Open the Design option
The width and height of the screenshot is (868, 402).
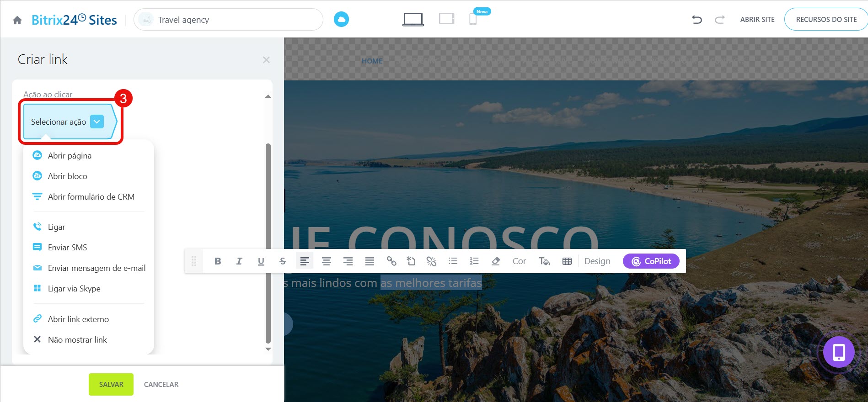(x=597, y=261)
